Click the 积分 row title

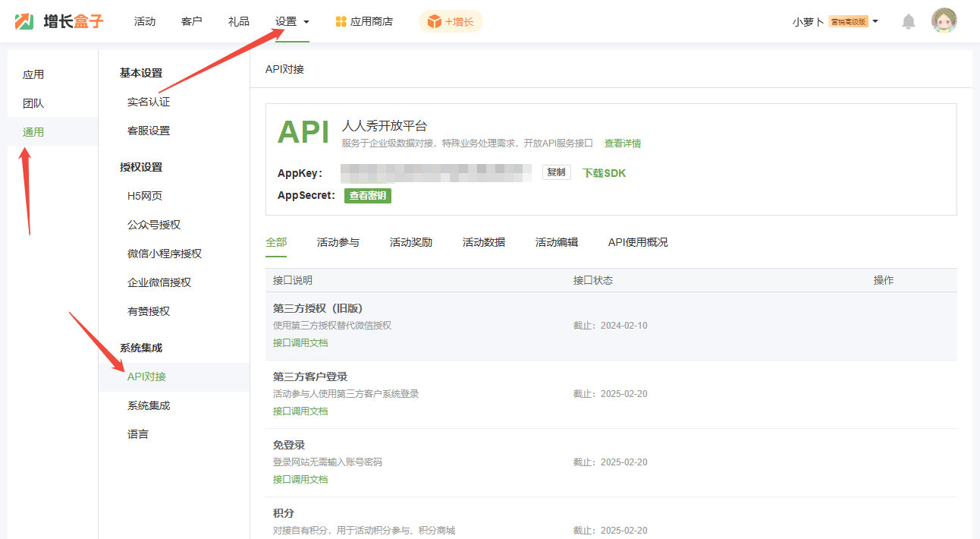click(x=284, y=513)
